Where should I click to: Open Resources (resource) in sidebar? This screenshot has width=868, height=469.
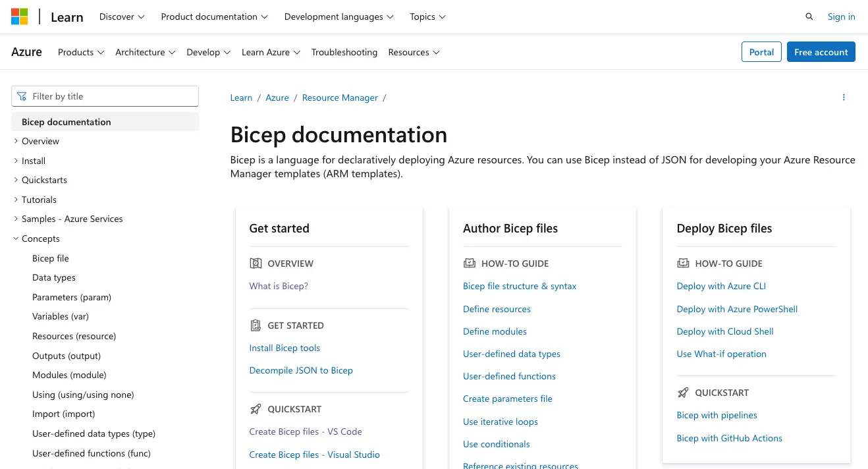pos(74,336)
